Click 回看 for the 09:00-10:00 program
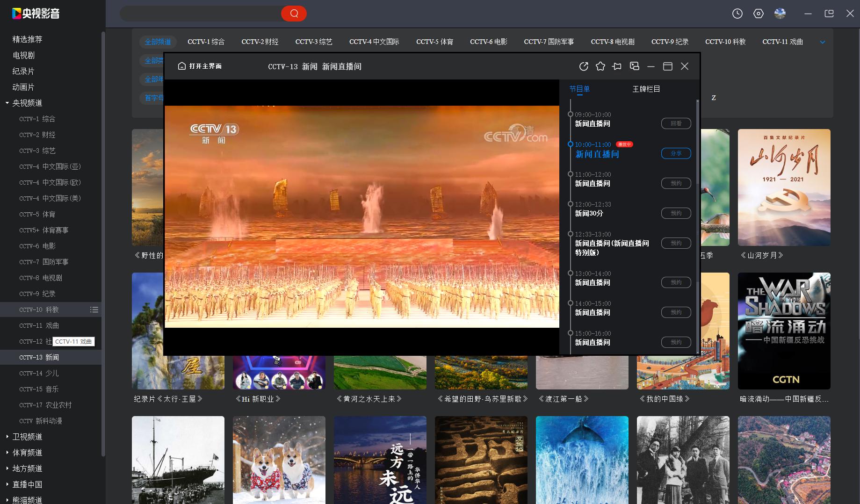This screenshot has height=504, width=860. [676, 123]
